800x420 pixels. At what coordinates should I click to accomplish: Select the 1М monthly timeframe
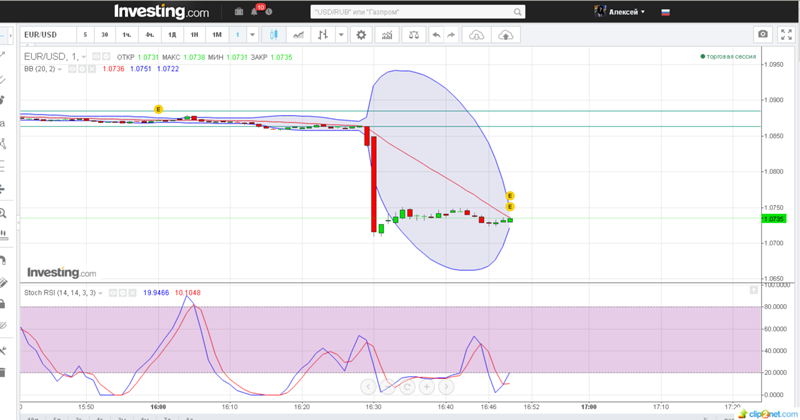(217, 35)
